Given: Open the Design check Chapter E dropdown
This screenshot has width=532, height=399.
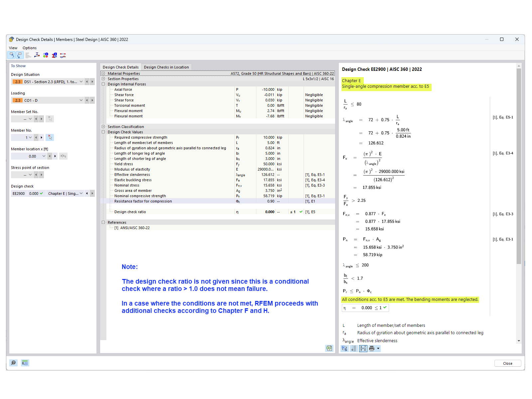Looking at the screenshot, I should 81,193.
